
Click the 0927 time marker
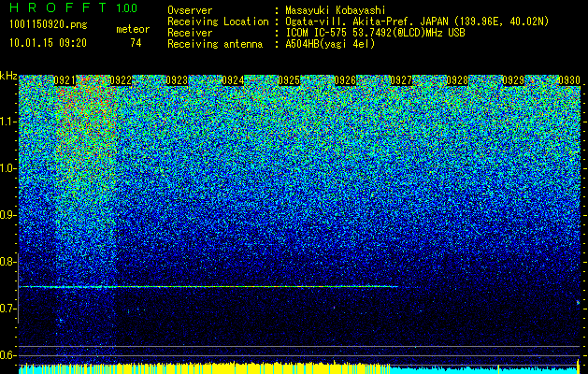401,80
